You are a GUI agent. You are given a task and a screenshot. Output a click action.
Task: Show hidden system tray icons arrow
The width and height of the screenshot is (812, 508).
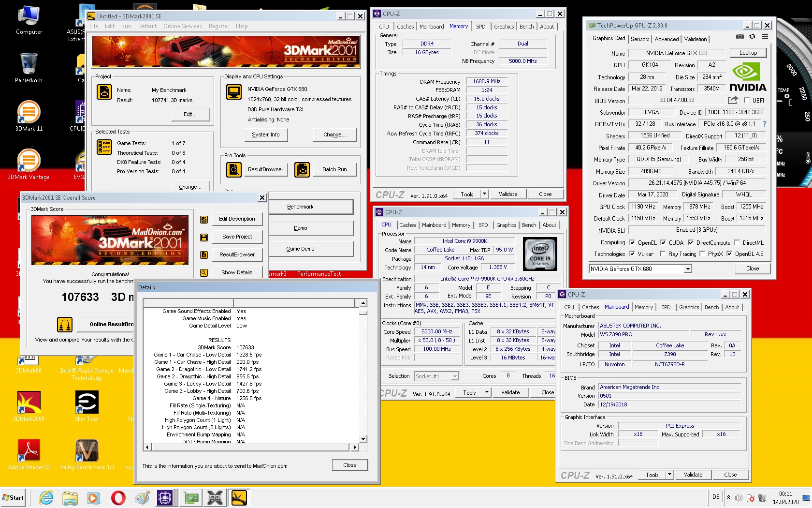coord(728,497)
